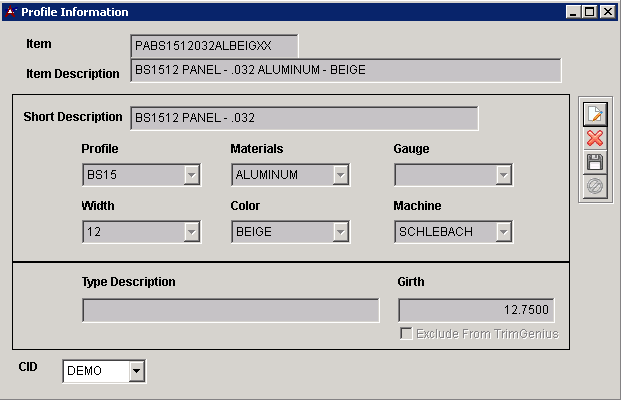Open the Color dropdown set to BEIGE
Screen dimensions: 621x400
tap(341, 232)
